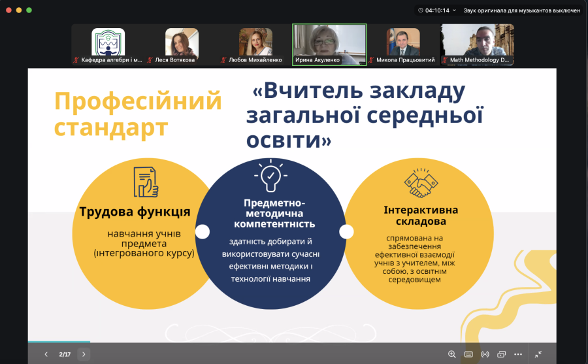Screen dimensions: 588x364
Task: Expand the chevron next to 04:10:14
Action: pos(454,10)
